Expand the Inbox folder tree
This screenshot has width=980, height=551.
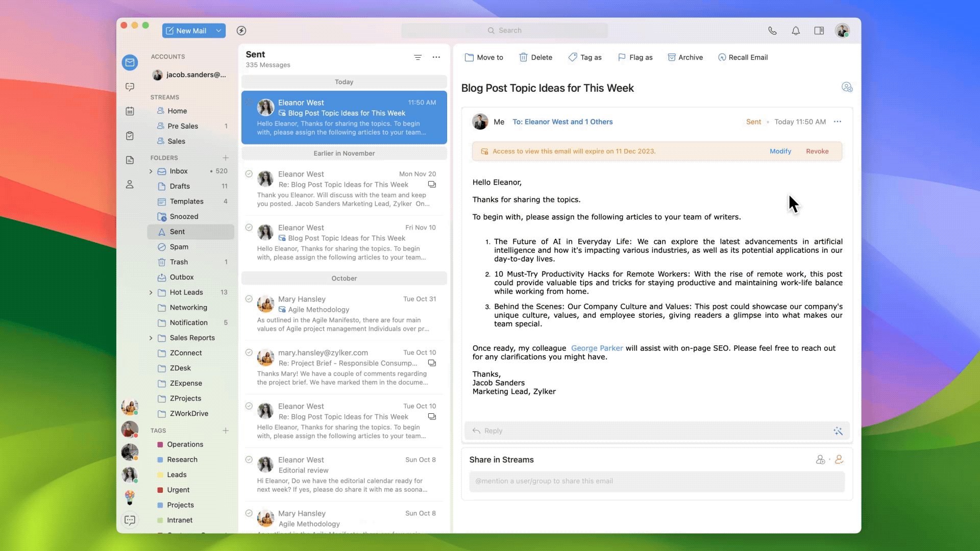151,171
